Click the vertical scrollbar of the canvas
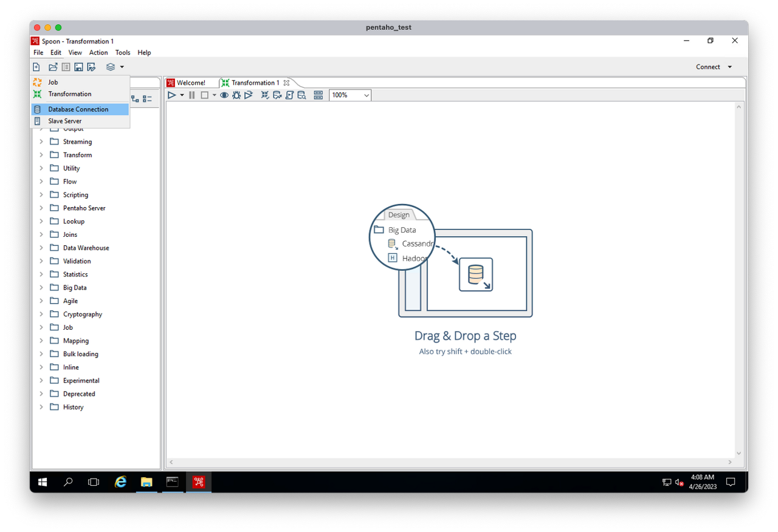Image resolution: width=778 pixels, height=532 pixels. click(739, 279)
